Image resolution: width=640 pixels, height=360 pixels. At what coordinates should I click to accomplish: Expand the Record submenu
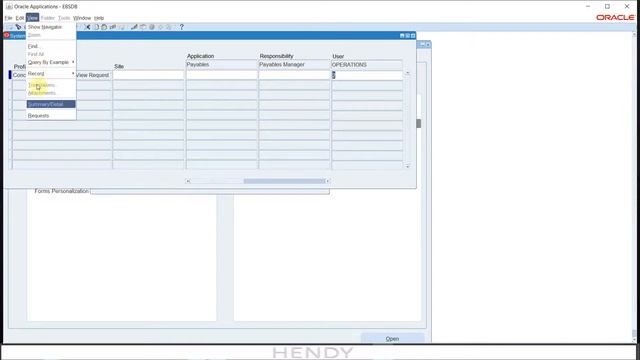[51, 73]
